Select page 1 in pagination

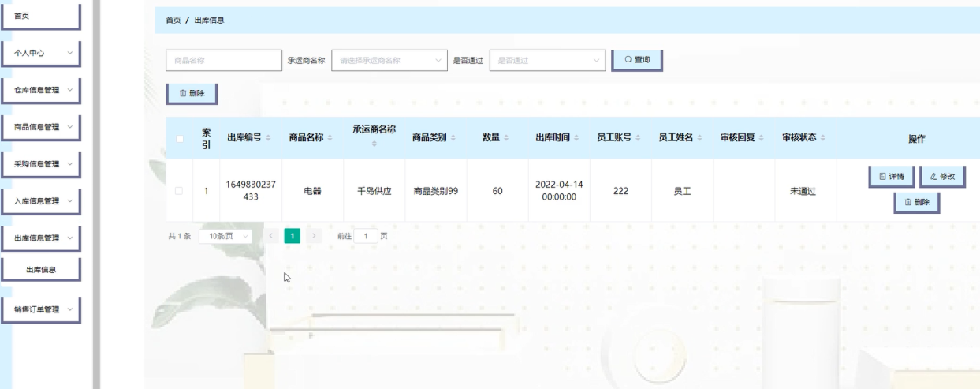tap(293, 235)
